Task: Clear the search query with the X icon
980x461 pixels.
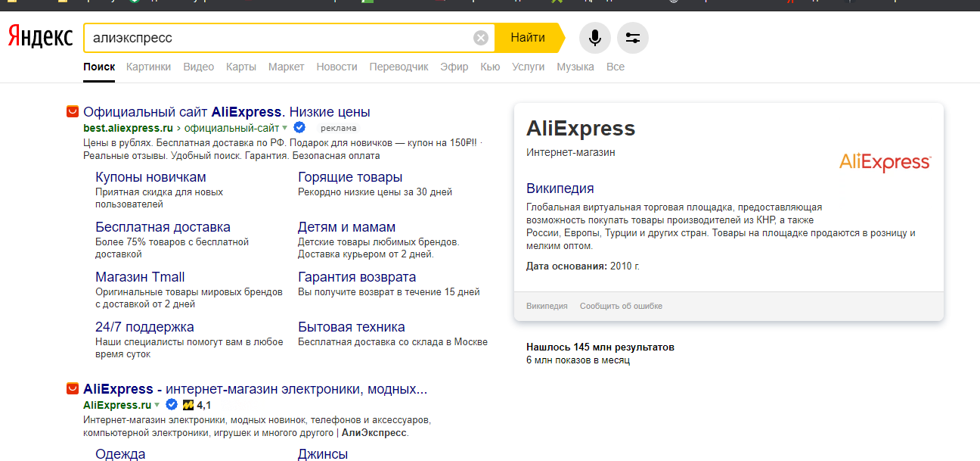Action: tap(481, 38)
